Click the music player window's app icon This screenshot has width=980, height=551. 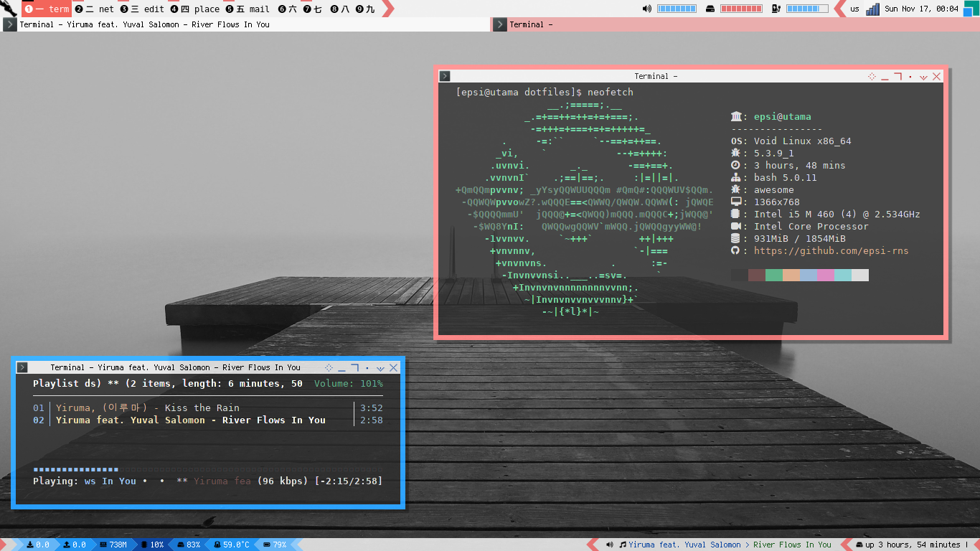pyautogui.click(x=22, y=367)
